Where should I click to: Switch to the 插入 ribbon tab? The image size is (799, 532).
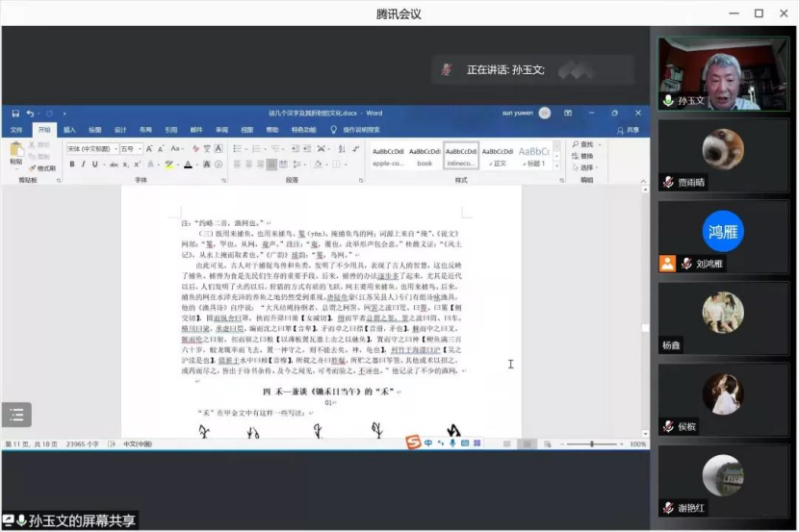[69, 129]
